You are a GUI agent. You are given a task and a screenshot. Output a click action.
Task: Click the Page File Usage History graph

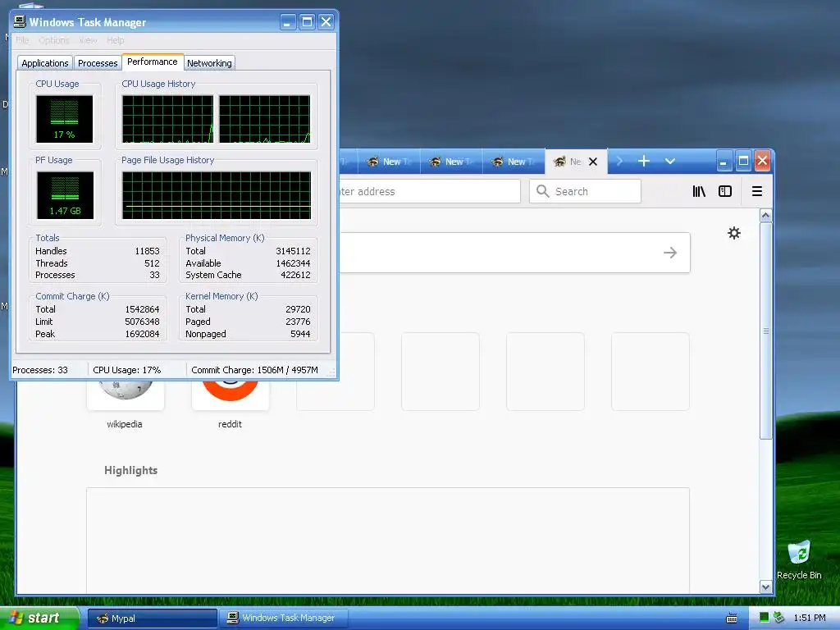(217, 195)
